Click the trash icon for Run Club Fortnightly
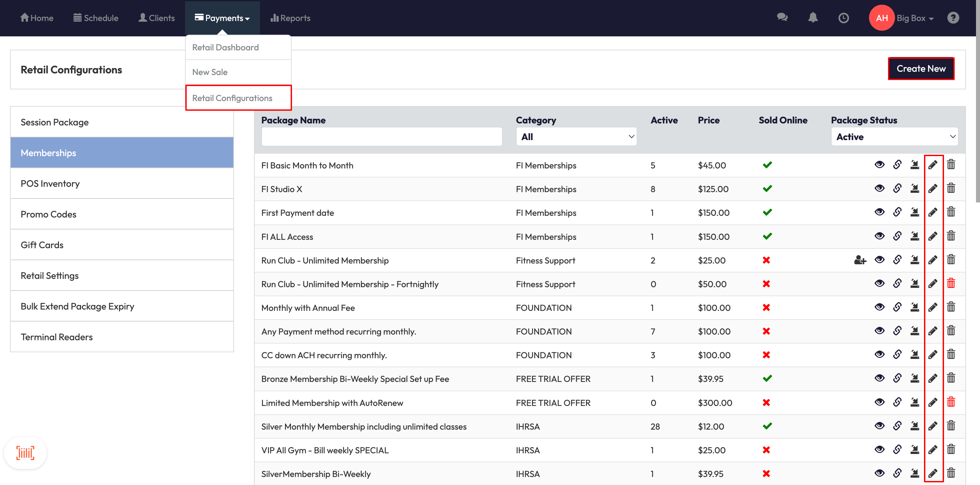 (x=951, y=284)
